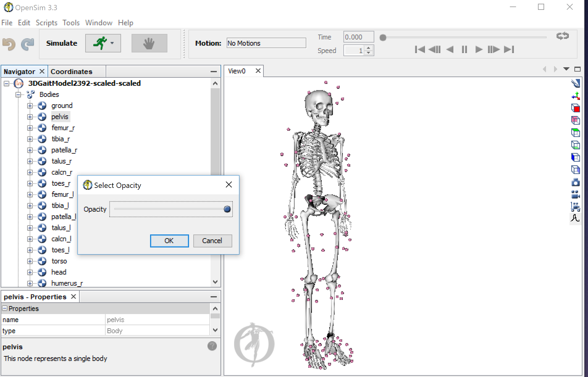Click the pan hand tool icon
This screenshot has height=377, width=588.
pos(149,43)
